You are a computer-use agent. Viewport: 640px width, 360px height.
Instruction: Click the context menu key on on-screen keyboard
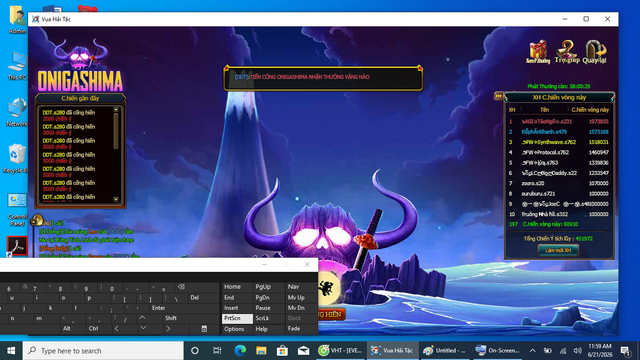coord(204,329)
